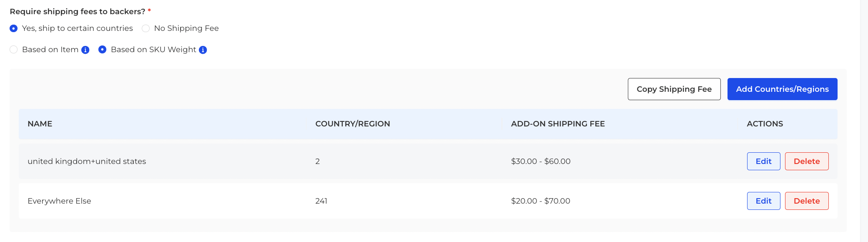868x242 pixels.
Task: Click the united kingdom+united states name cell
Action: [x=87, y=161]
